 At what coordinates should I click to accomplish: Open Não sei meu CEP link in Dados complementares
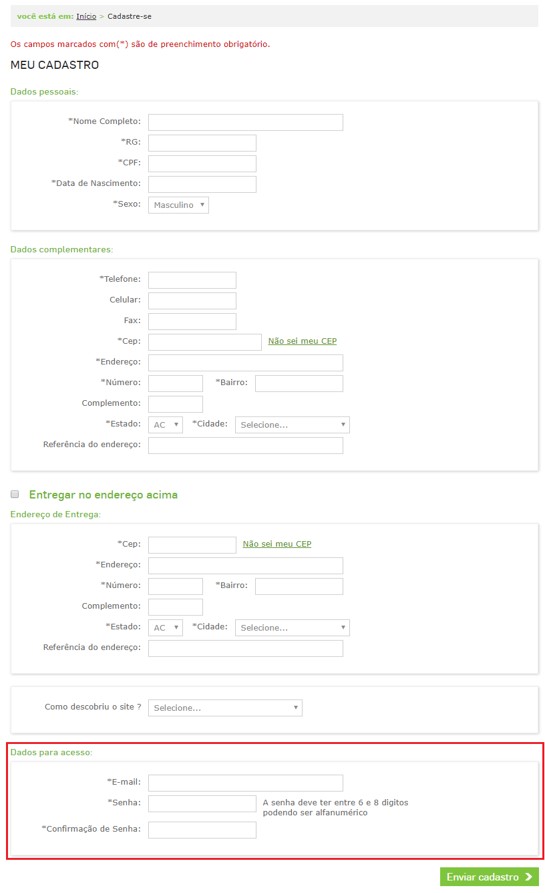coord(302,341)
